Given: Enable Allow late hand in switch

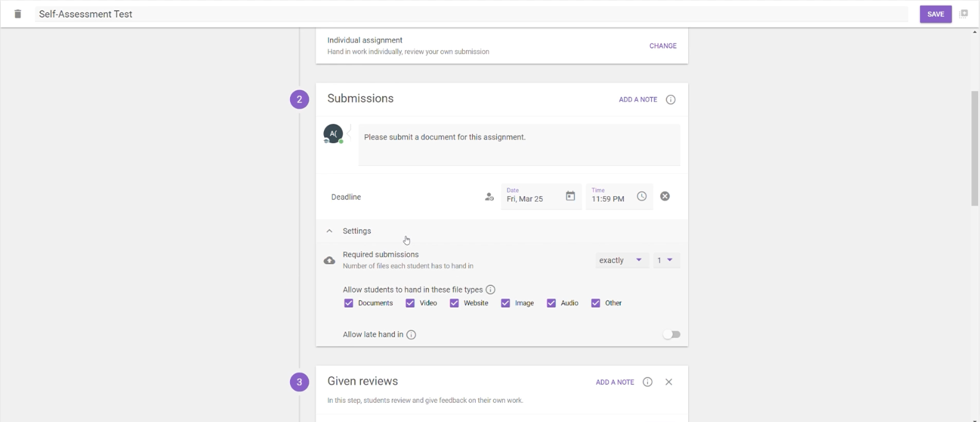Looking at the screenshot, I should pyautogui.click(x=671, y=334).
